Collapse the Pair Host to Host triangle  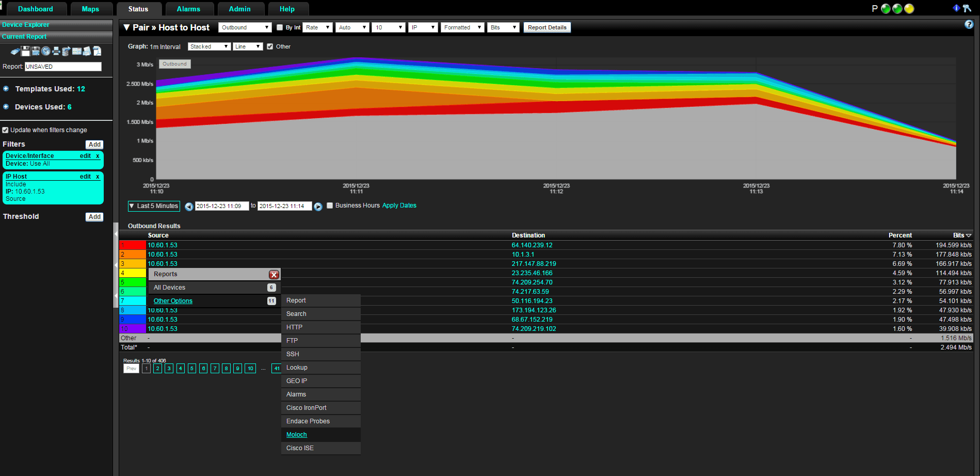[126, 27]
